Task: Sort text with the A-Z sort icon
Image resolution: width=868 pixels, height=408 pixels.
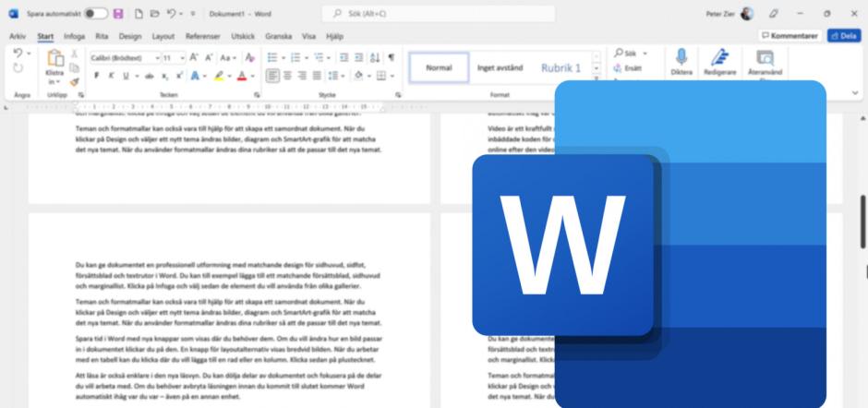Action: (375, 57)
